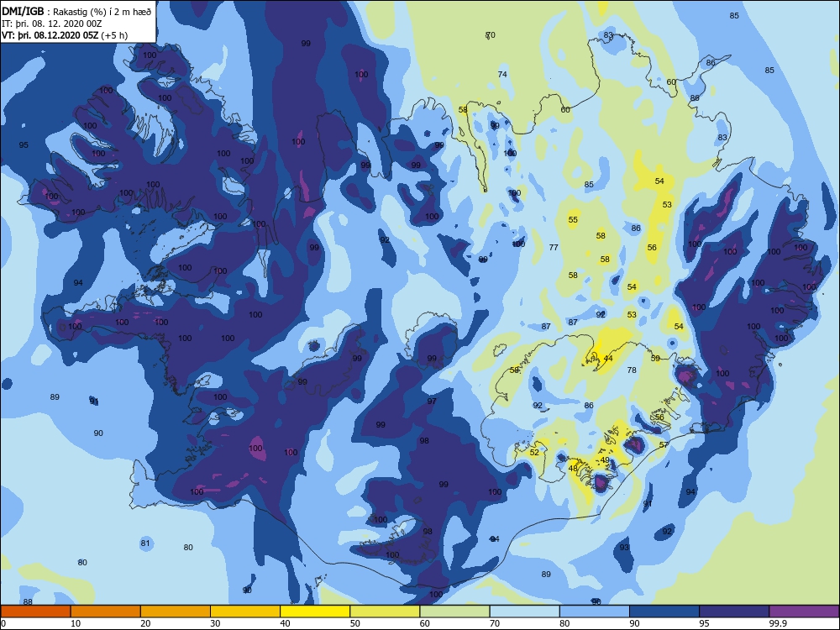The image size is (840, 630).
Task: Click the legend tick label '50'
Action: [354, 623]
